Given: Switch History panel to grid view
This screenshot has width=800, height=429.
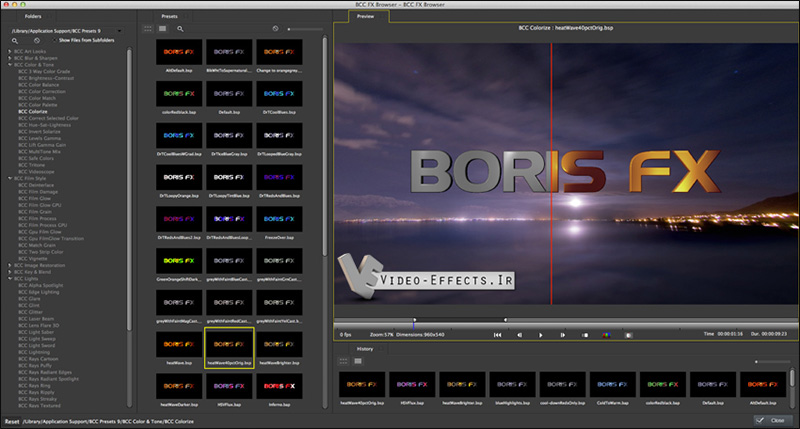Looking at the screenshot, I should point(343,361).
